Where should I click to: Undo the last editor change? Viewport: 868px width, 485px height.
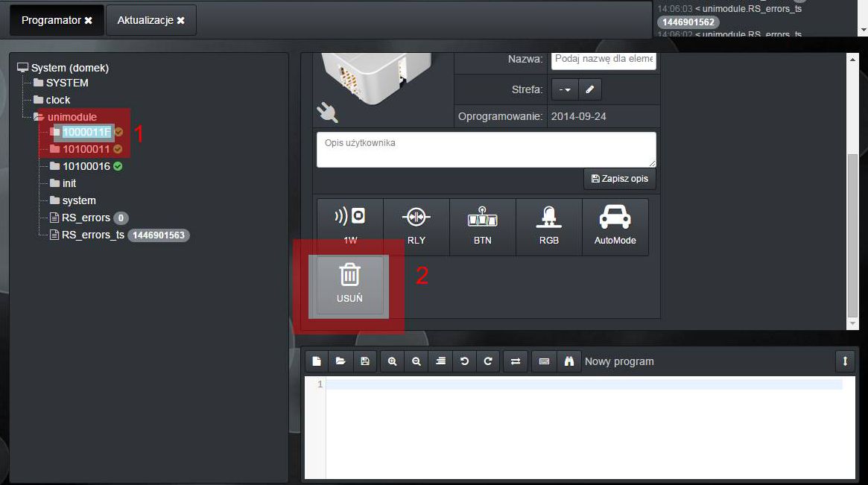pyautogui.click(x=464, y=361)
